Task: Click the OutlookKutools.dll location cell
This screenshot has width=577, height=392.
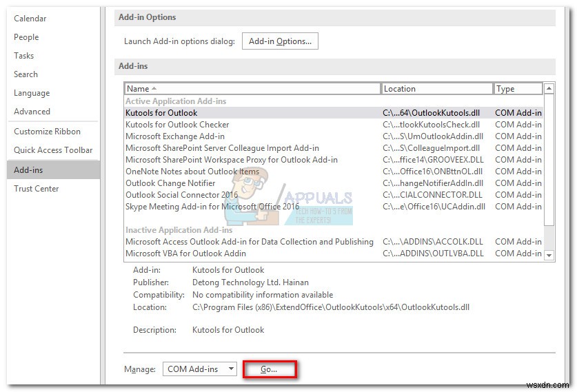Action: tap(432, 113)
